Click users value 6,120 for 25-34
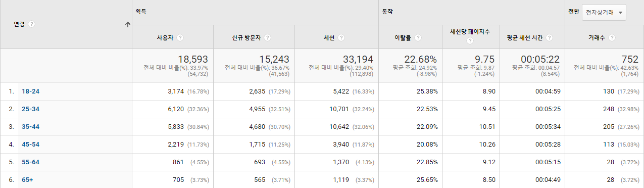The height and width of the screenshot is (188, 644). click(176, 109)
